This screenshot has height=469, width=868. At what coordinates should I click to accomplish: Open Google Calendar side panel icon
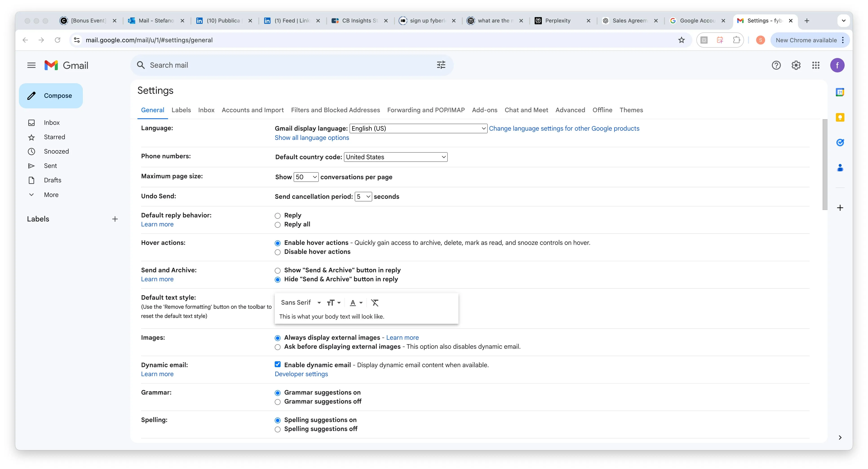pyautogui.click(x=840, y=92)
